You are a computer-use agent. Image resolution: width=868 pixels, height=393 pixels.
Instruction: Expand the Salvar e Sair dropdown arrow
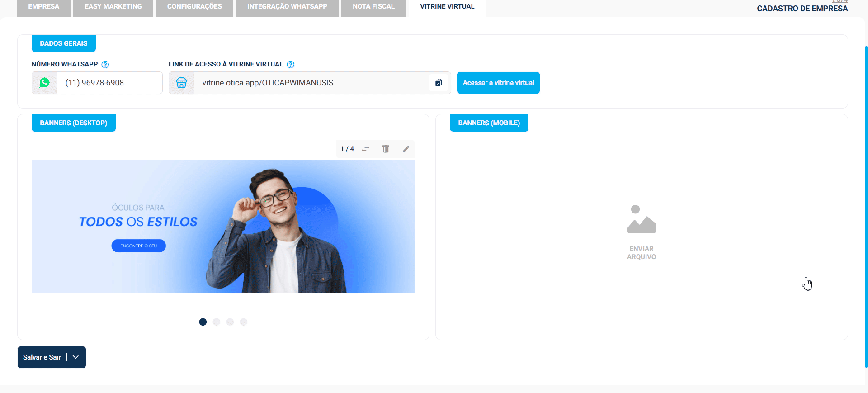pos(76,357)
